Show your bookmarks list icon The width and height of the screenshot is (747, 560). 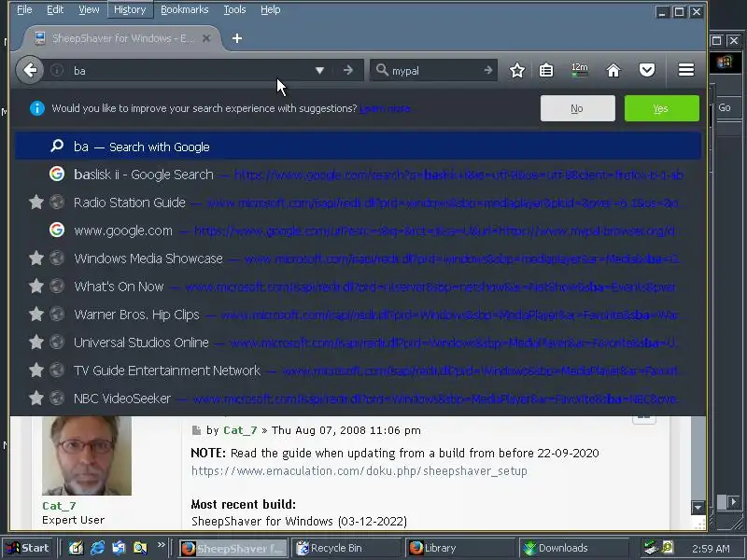tap(546, 71)
